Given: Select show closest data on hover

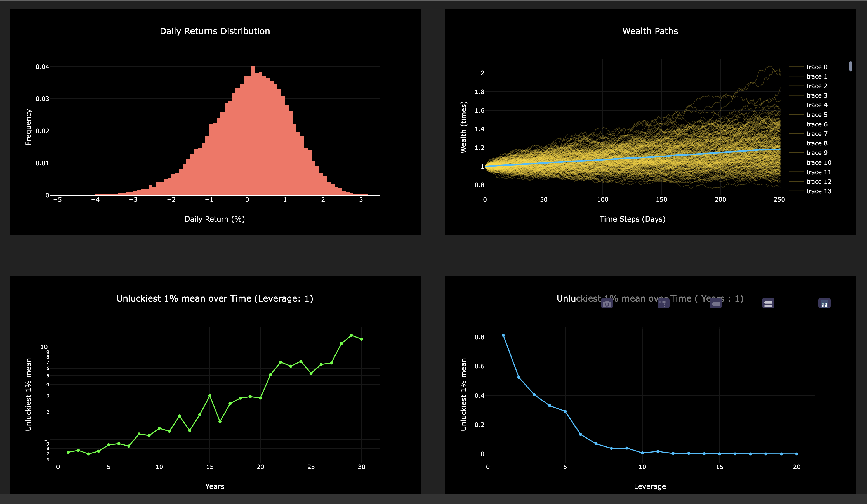Looking at the screenshot, I should pyautogui.click(x=716, y=304).
